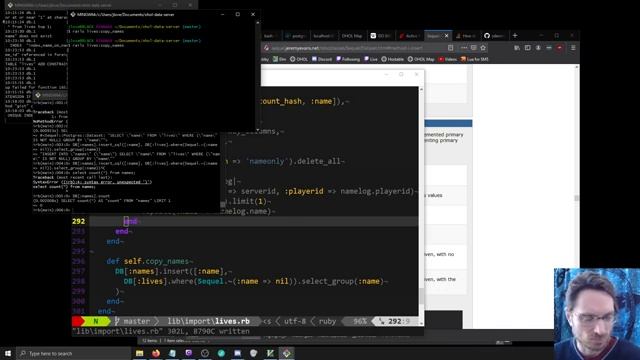Open the Following bookmark

tap(348, 59)
